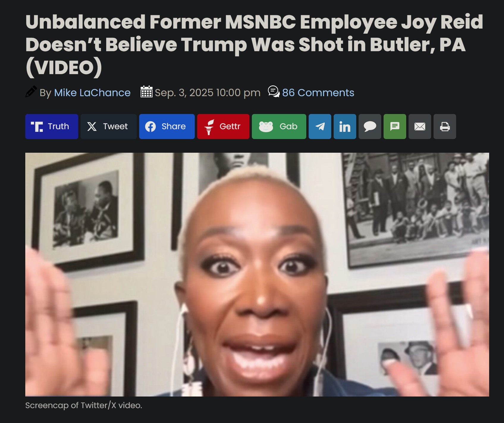Screen dimensions: 504x423
Task: Click the 'Screencap of Twitter/X video' caption
Action: tap(84, 405)
